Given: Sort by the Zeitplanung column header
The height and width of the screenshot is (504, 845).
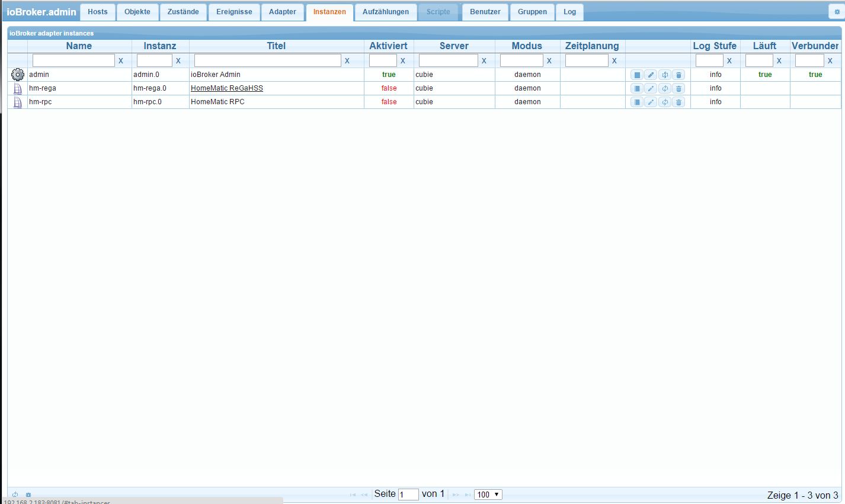Looking at the screenshot, I should (592, 46).
